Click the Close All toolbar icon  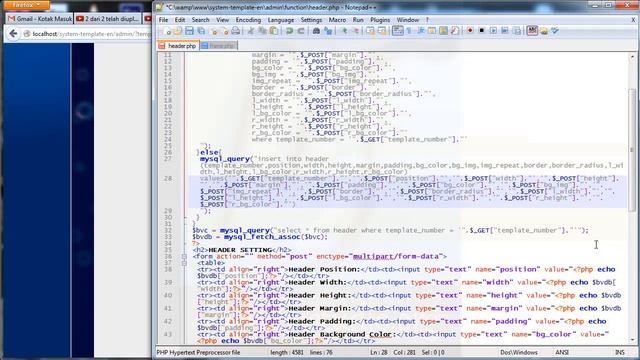(x=224, y=31)
